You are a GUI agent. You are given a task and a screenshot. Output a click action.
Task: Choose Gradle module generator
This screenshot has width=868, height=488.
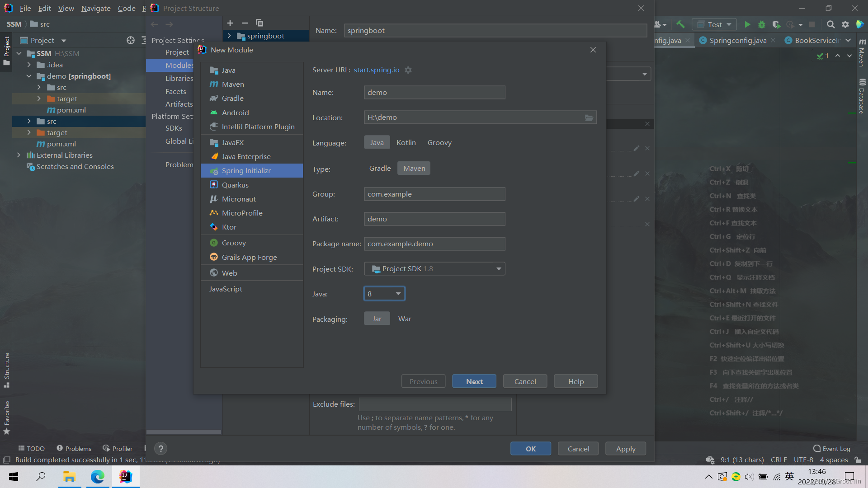click(x=251, y=98)
